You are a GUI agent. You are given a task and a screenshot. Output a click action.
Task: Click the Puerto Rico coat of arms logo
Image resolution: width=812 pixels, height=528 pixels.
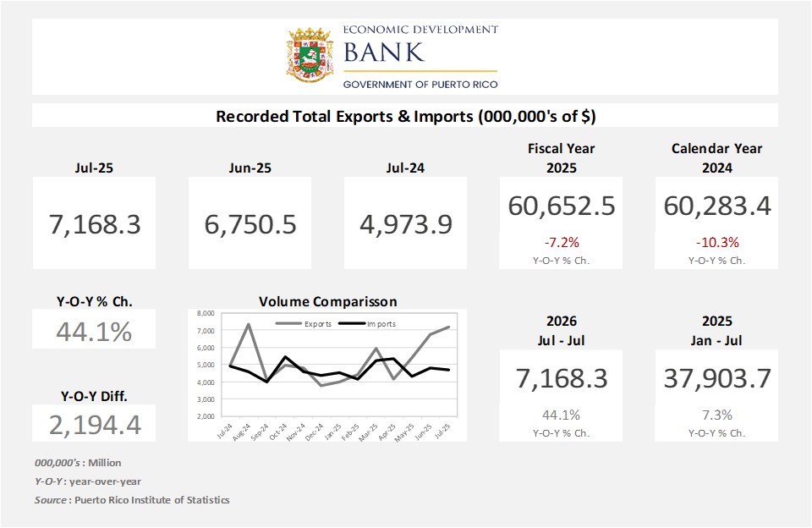(310, 57)
